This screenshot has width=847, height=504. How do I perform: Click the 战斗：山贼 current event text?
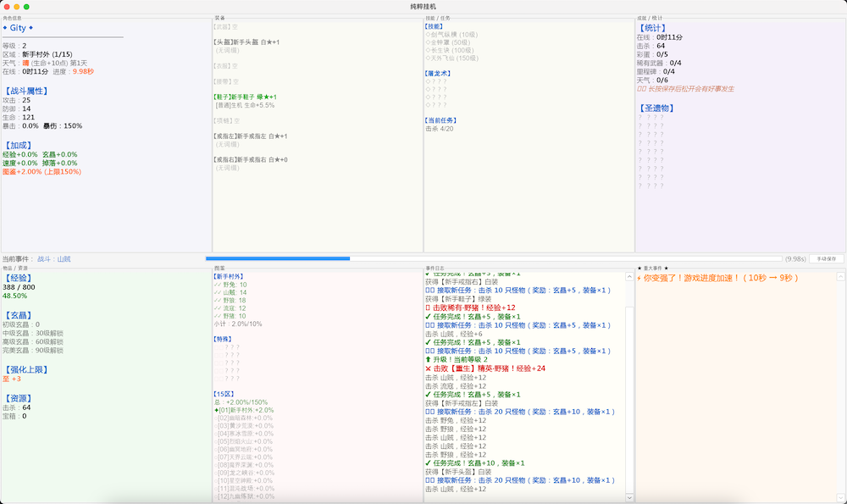[x=54, y=259]
